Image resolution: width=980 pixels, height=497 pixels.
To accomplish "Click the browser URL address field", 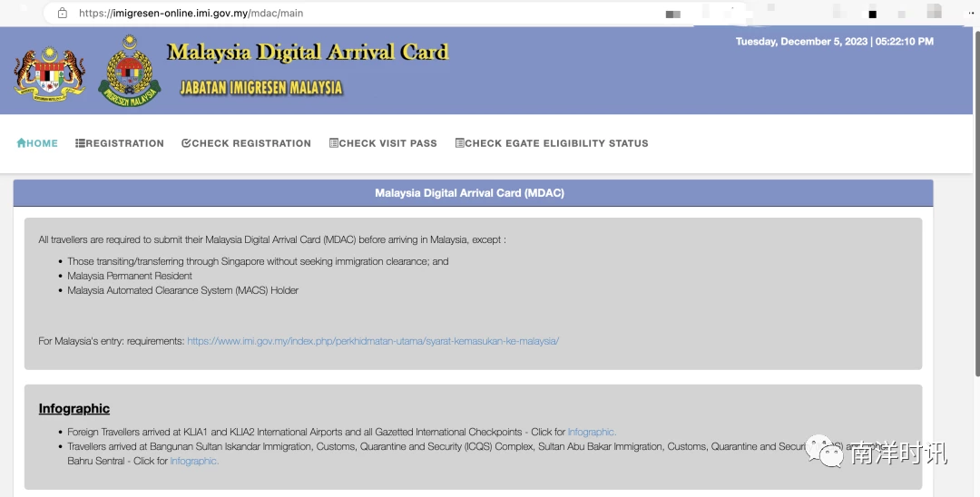I will point(394,13).
